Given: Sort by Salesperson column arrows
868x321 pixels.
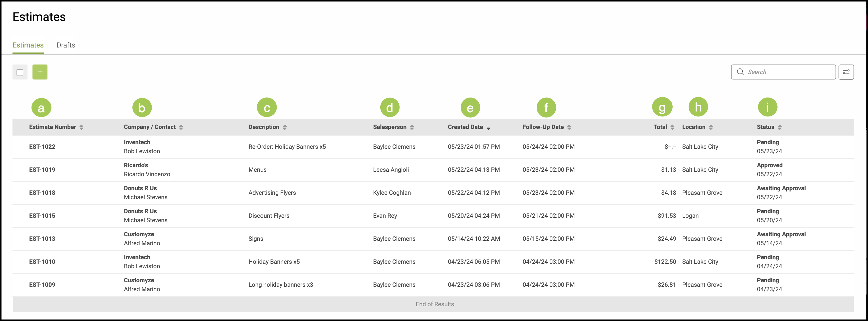Looking at the screenshot, I should click(412, 127).
